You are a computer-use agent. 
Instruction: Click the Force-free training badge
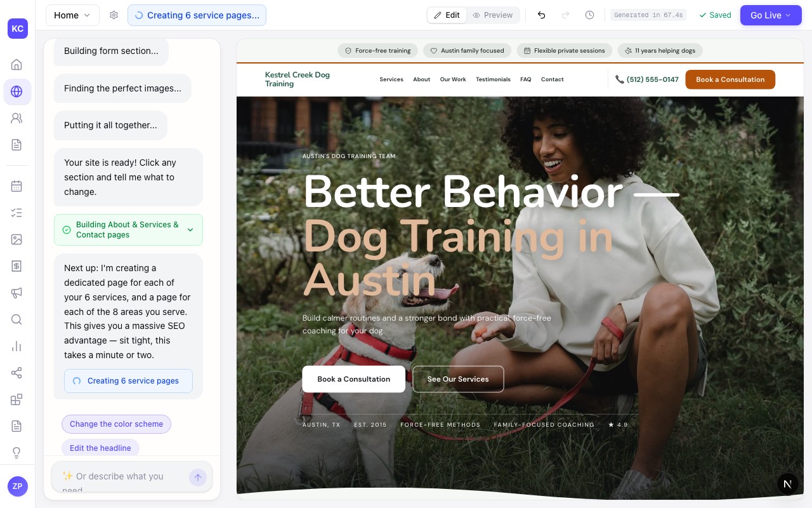coord(377,51)
